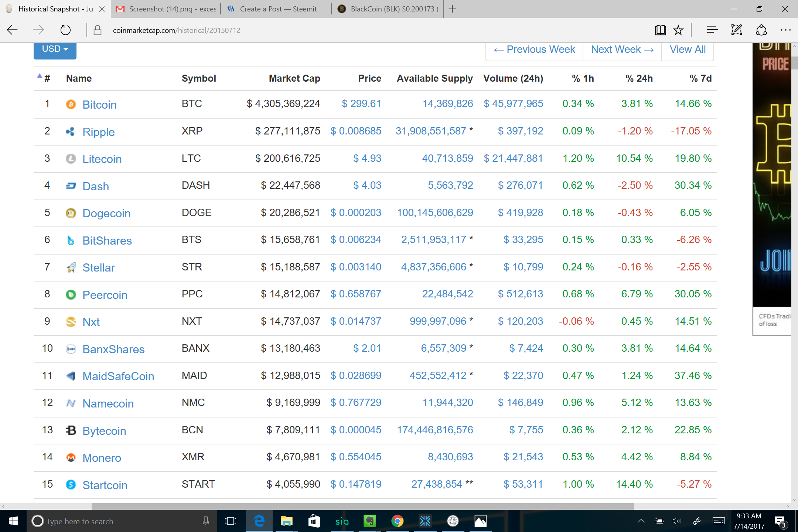The image size is (798, 532).
Task: Show hidden system tray icons chevron
Action: (641, 521)
